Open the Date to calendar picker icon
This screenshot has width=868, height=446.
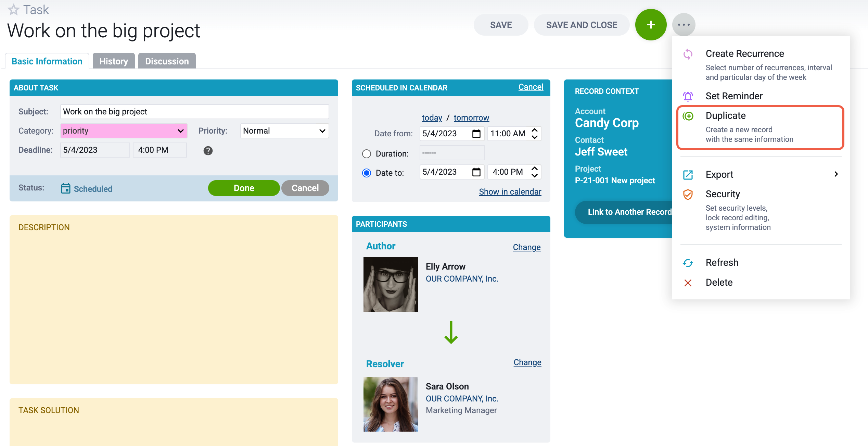(476, 172)
